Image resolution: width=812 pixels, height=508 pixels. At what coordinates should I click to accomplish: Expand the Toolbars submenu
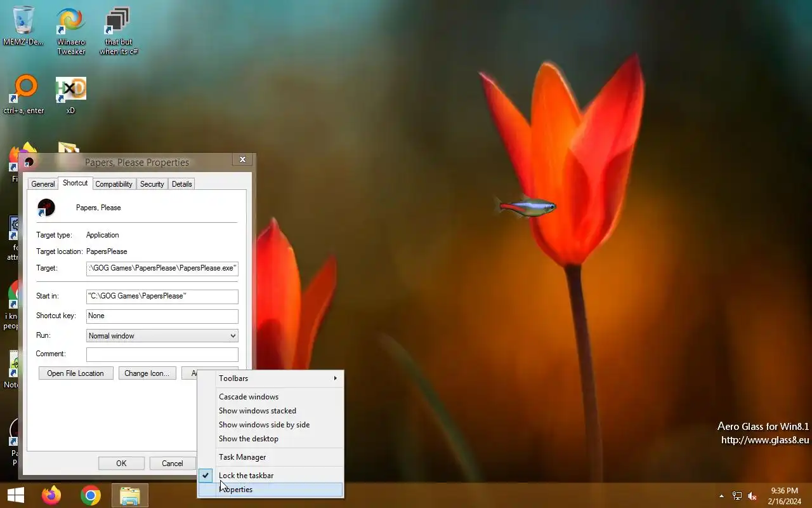click(271, 378)
